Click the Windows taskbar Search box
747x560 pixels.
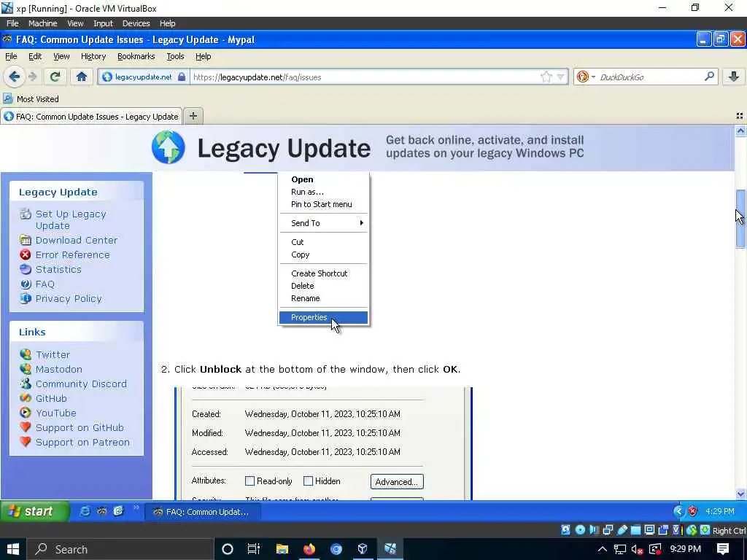point(119,550)
